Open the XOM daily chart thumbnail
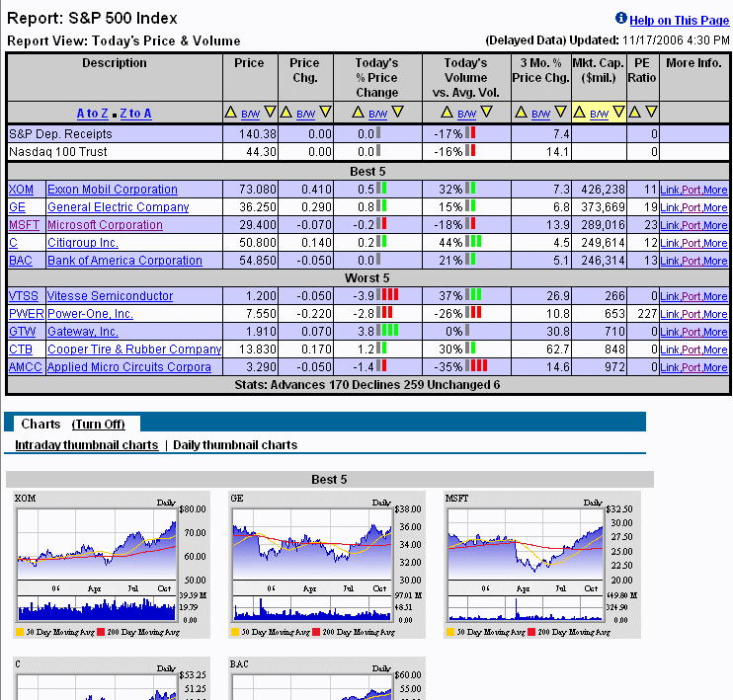The width and height of the screenshot is (733, 700). pos(112,565)
